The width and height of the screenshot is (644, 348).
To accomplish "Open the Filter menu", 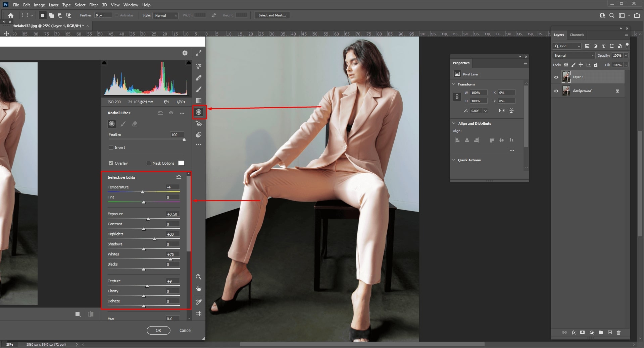I will tap(93, 5).
